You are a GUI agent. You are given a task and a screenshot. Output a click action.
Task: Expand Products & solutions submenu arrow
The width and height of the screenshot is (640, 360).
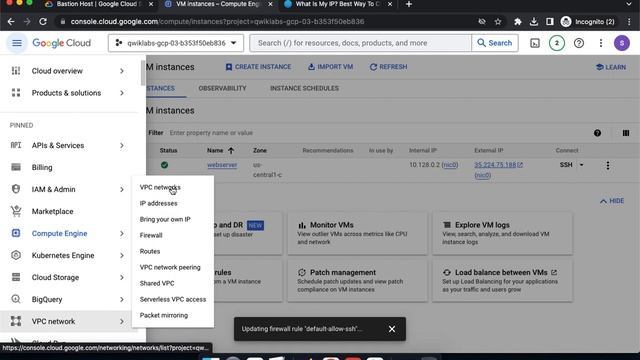click(x=122, y=93)
